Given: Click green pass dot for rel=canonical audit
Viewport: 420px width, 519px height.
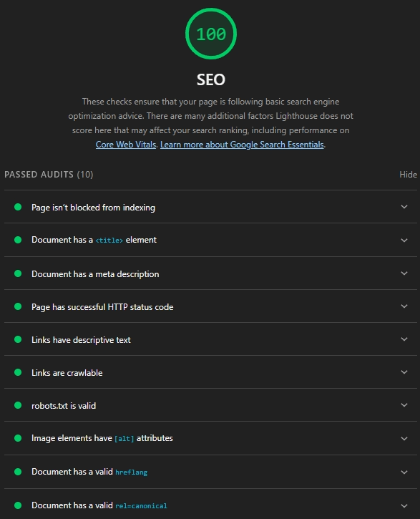Looking at the screenshot, I should pos(18,505).
